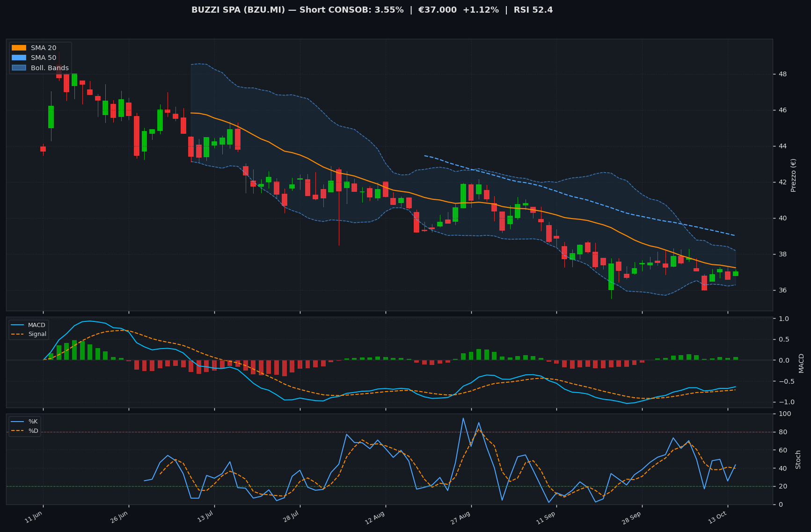This screenshot has width=811, height=532.
Task: Click the Stoch axis title
Action: pyautogui.click(x=798, y=459)
